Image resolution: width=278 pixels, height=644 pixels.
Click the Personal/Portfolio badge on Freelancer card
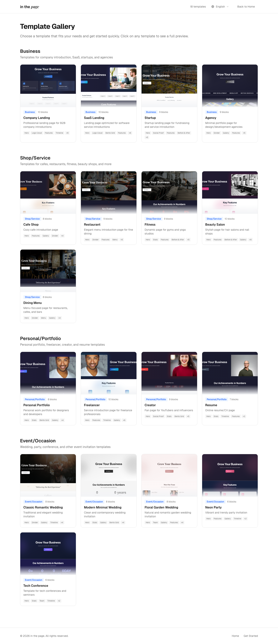point(95,399)
